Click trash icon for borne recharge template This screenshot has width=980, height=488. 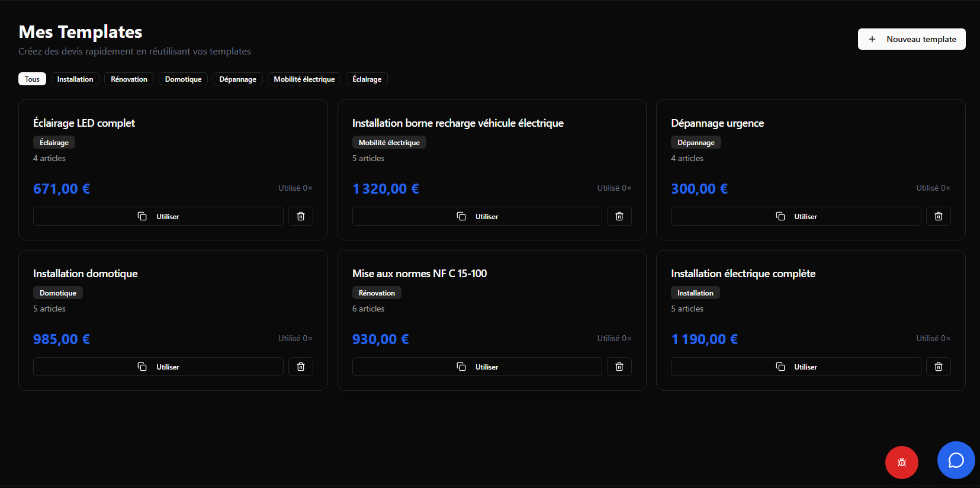[x=619, y=216]
